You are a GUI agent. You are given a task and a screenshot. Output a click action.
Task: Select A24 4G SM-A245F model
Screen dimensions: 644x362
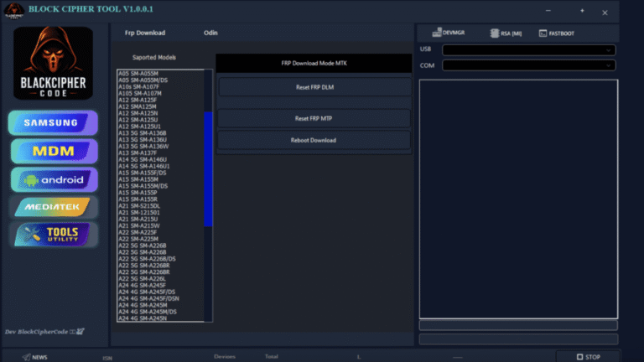coord(142,285)
